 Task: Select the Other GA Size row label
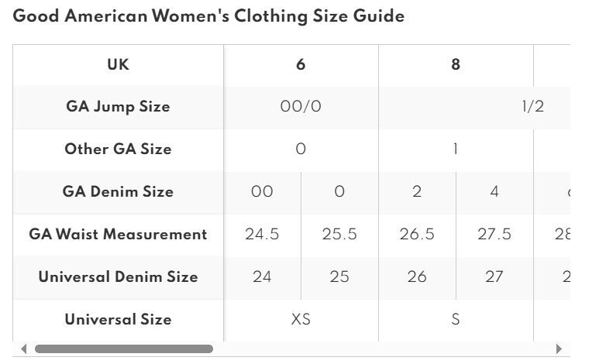(x=118, y=149)
